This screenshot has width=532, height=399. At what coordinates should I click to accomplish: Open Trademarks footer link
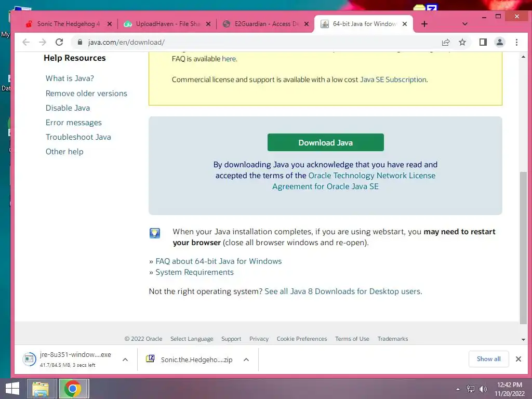[x=393, y=339]
